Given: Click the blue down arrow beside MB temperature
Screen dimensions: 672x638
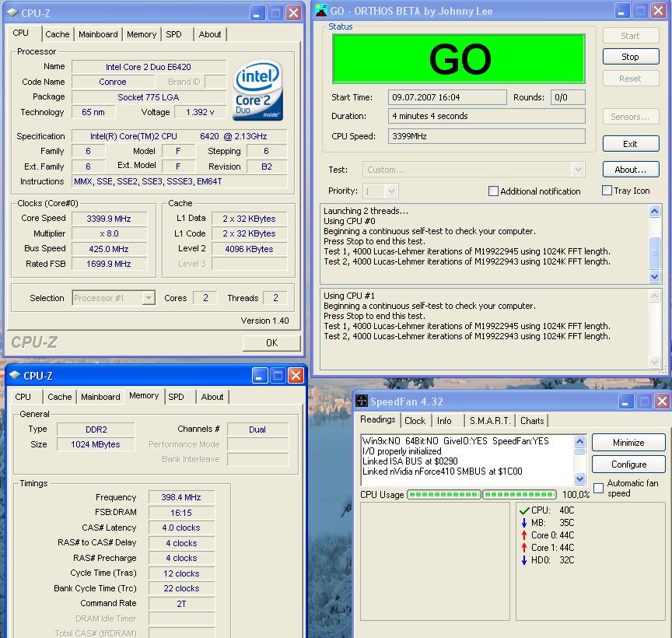Looking at the screenshot, I should click(x=523, y=523).
